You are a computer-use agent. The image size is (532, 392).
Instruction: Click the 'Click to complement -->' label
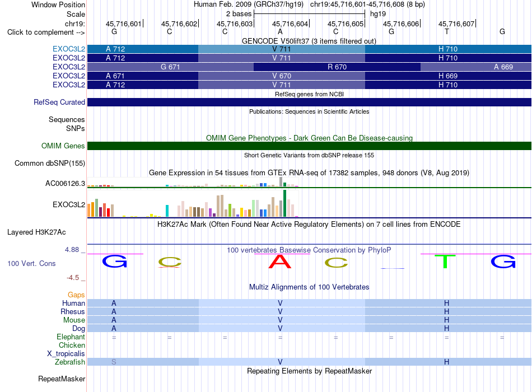pyautogui.click(x=46, y=32)
